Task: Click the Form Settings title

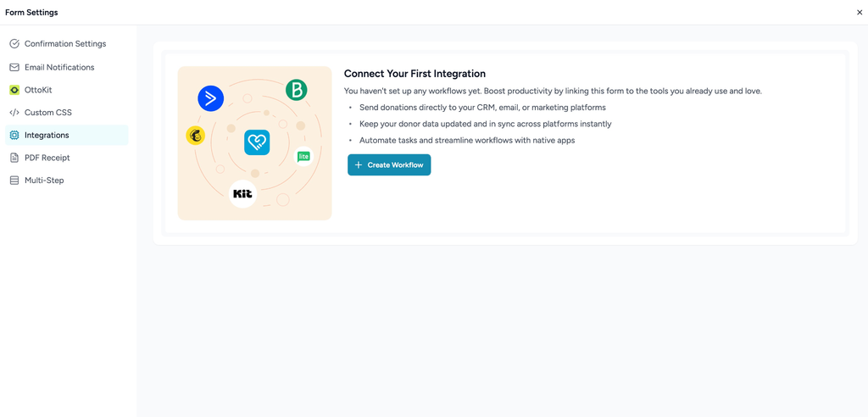Action: 31,12
